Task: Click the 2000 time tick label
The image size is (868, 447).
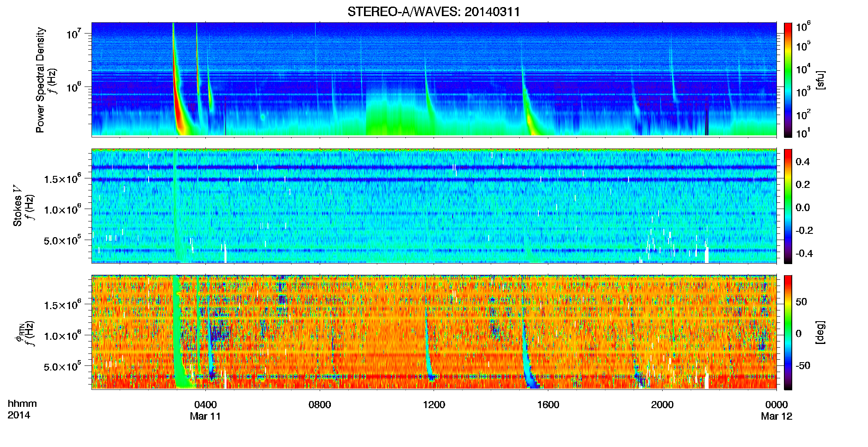Action: coord(662,404)
